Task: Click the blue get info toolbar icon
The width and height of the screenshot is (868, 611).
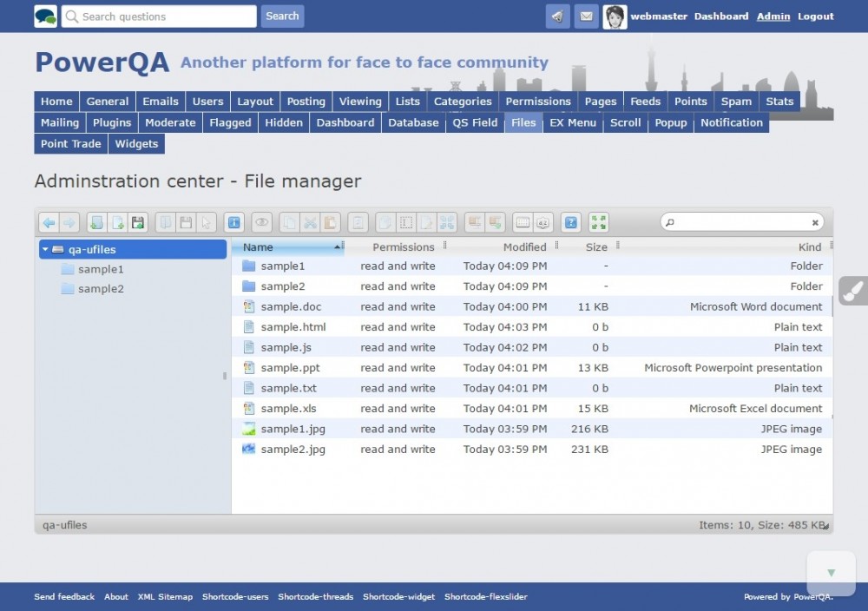Action: [233, 223]
